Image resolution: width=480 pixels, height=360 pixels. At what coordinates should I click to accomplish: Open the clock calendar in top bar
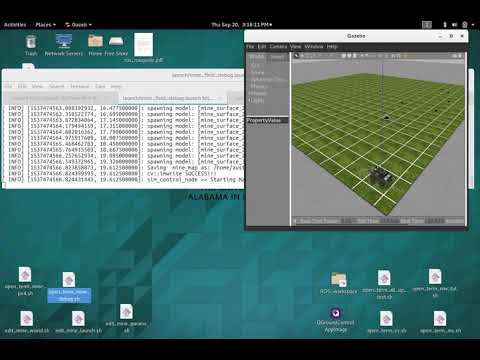tap(241, 25)
